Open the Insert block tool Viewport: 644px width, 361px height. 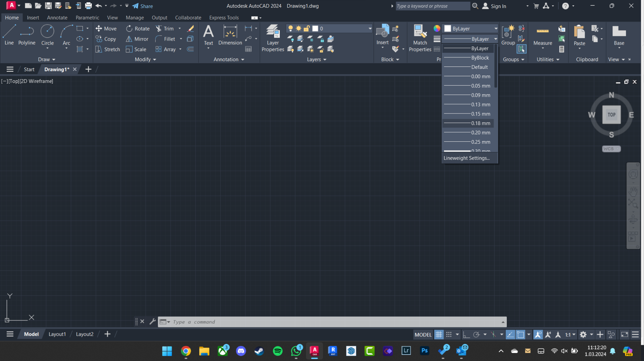pyautogui.click(x=382, y=35)
